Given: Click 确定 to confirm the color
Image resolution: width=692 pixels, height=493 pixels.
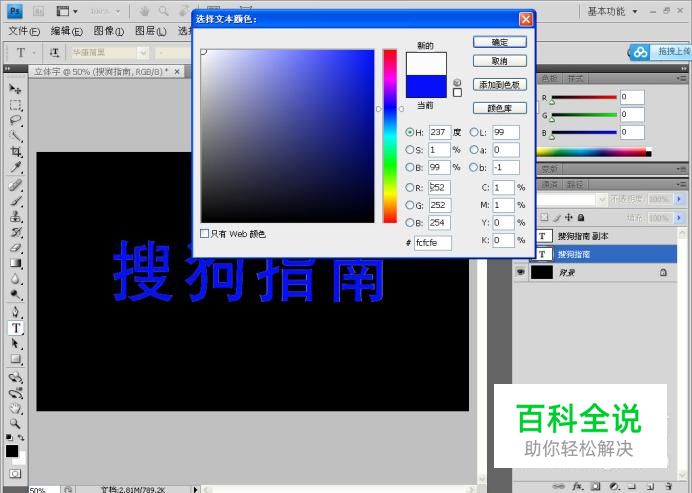Looking at the screenshot, I should (x=500, y=42).
